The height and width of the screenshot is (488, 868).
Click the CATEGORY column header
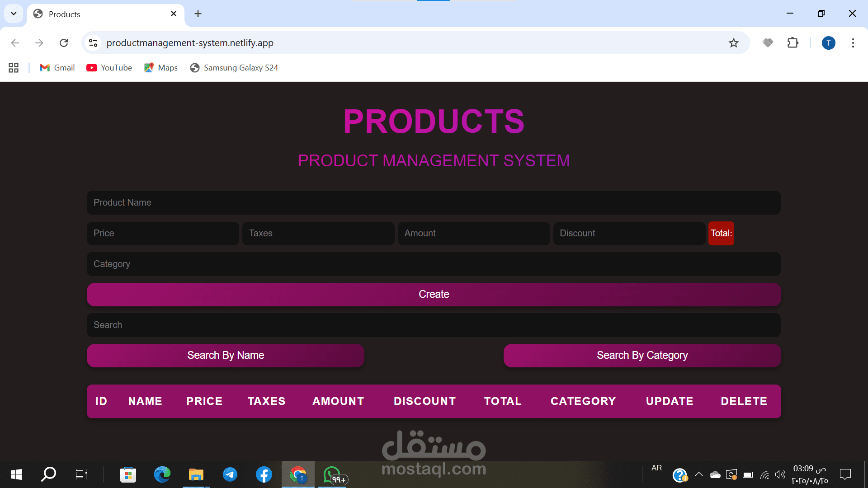click(x=583, y=401)
